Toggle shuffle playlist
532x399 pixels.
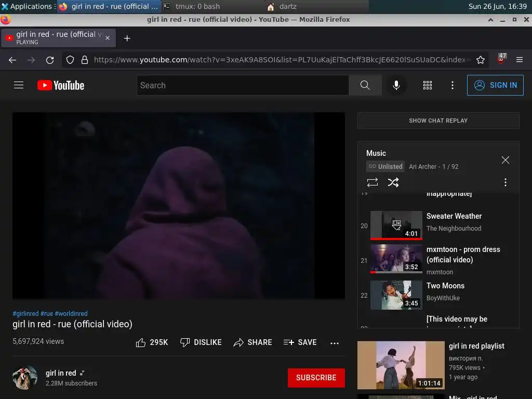[x=393, y=182]
